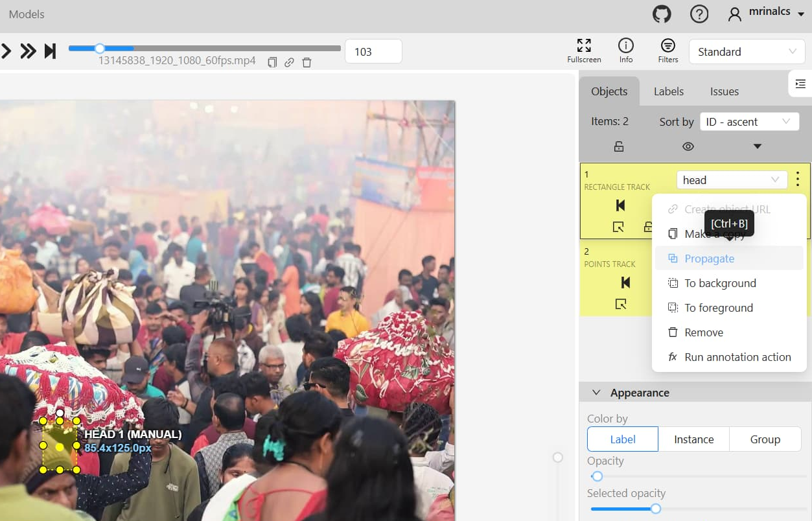
Task: Click Remove in the object menu
Action: (704, 332)
